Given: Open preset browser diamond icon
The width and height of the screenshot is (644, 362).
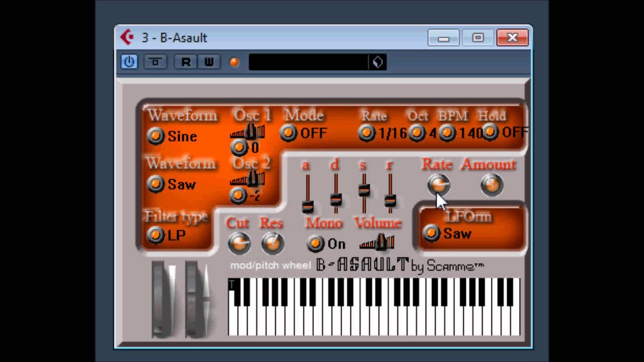Looking at the screenshot, I should (378, 62).
